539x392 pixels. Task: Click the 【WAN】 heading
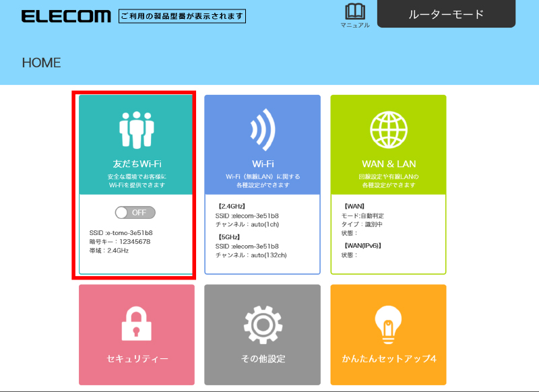click(x=354, y=207)
